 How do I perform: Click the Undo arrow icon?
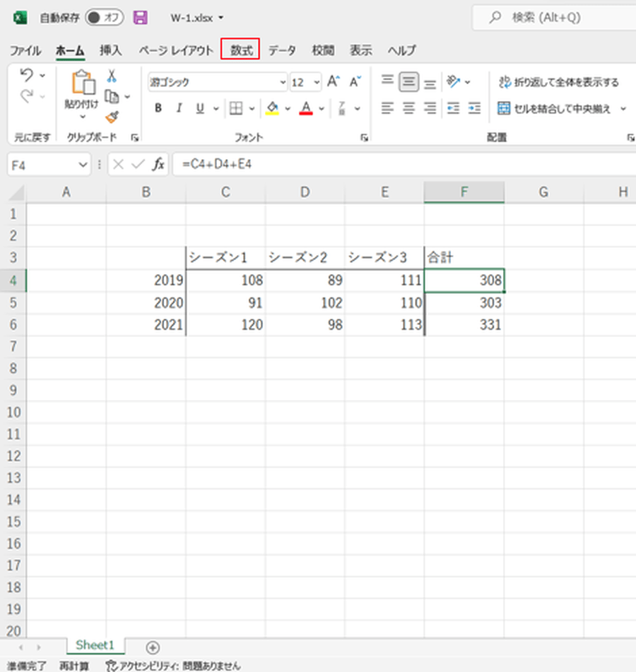(27, 75)
